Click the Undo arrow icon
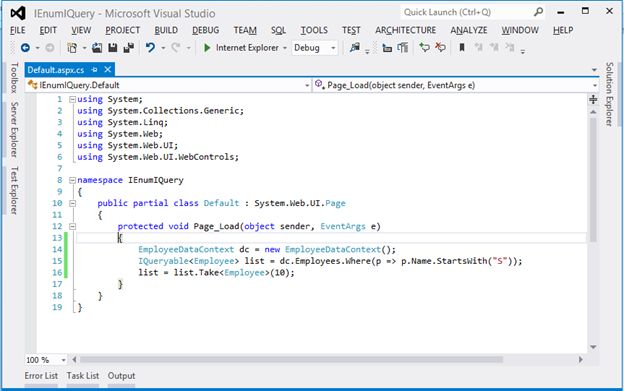624x391 pixels. [150, 48]
